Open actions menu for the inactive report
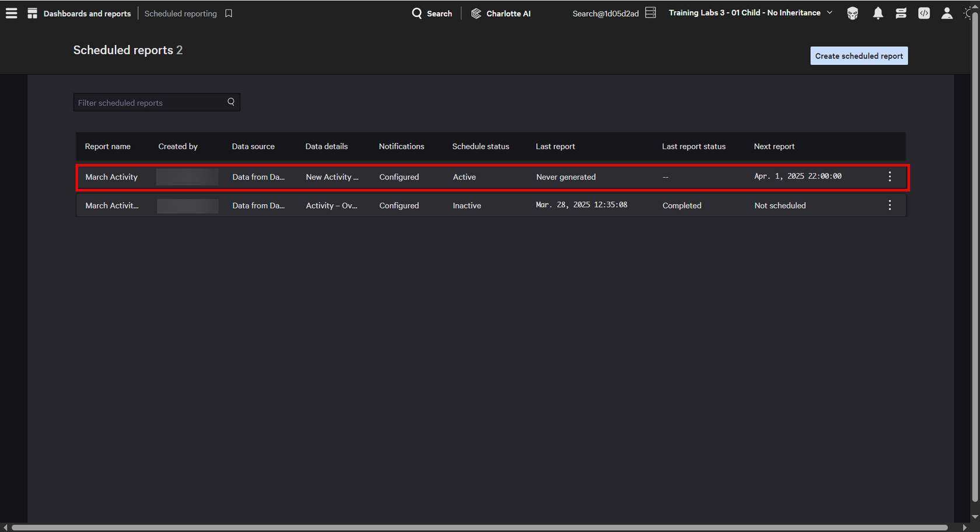Screen dimensions: 980x532 pyautogui.click(x=890, y=205)
